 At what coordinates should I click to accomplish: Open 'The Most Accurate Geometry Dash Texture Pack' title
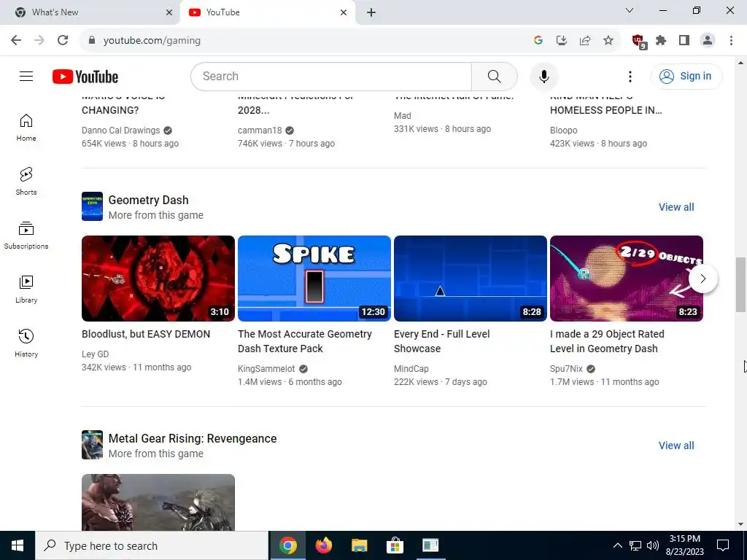click(x=304, y=341)
